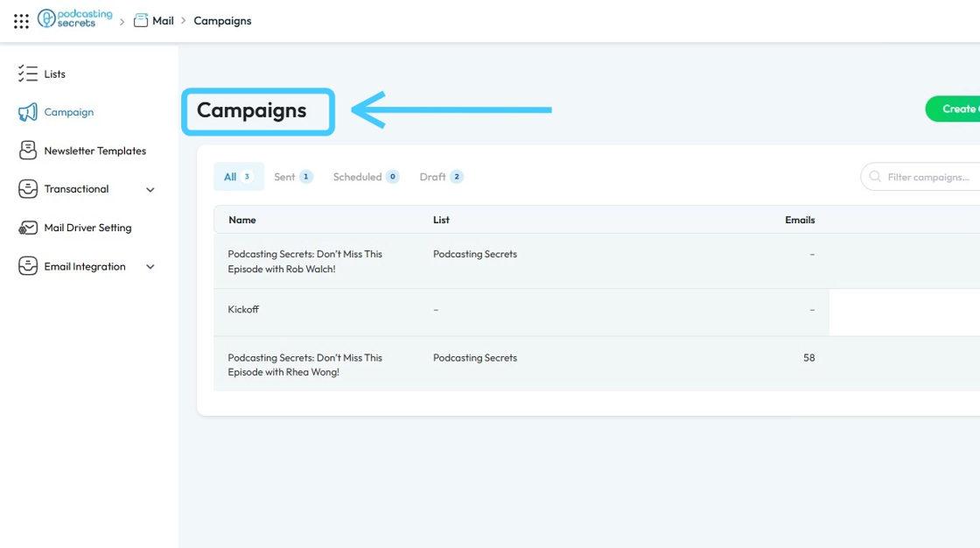Expand the Email Integration chevron
Image resolution: width=980 pixels, height=548 pixels.
[150, 267]
